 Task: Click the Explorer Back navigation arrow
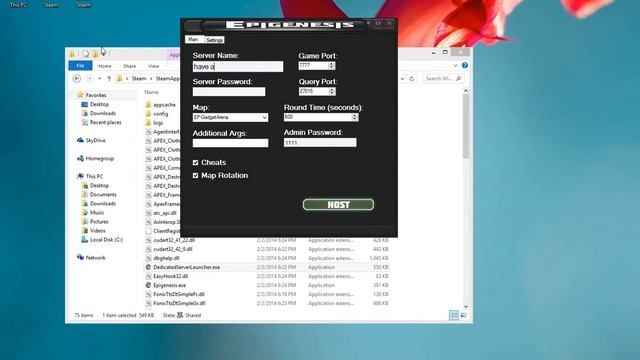click(77, 78)
